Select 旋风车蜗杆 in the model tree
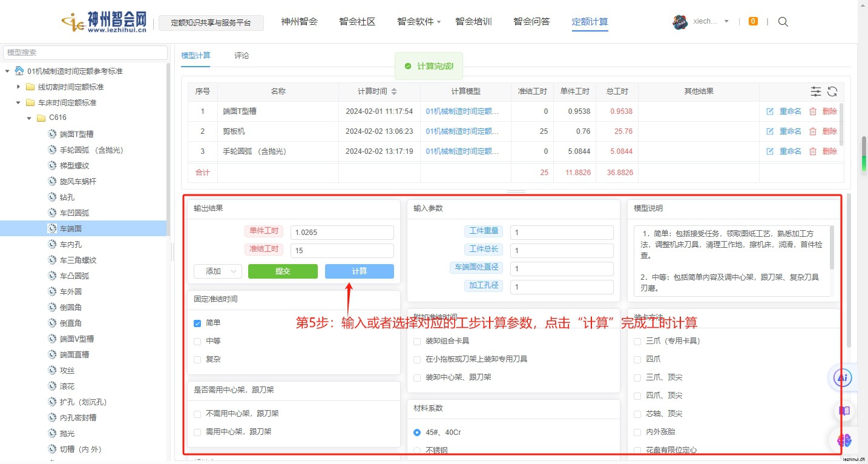This screenshot has height=464, width=868. (77, 182)
